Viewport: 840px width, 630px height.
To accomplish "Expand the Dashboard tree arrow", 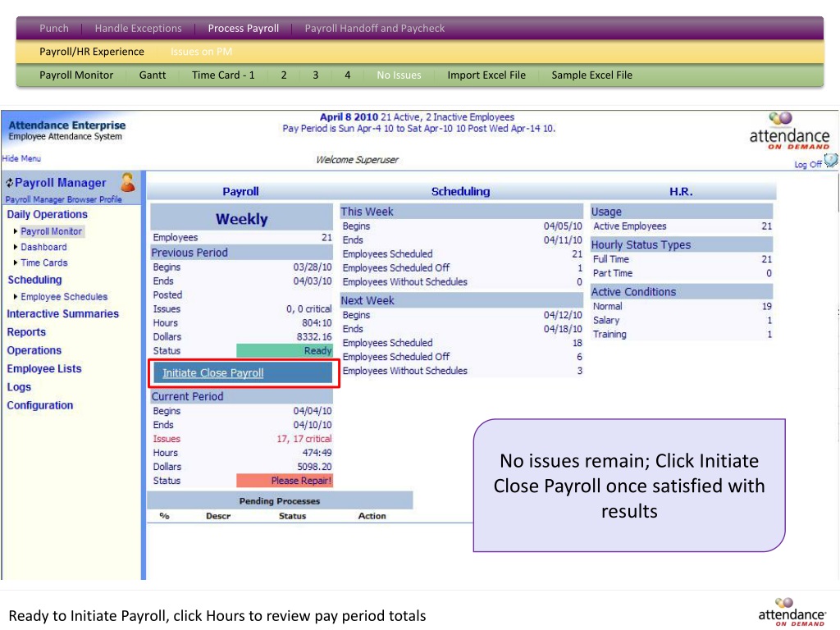I will point(16,247).
